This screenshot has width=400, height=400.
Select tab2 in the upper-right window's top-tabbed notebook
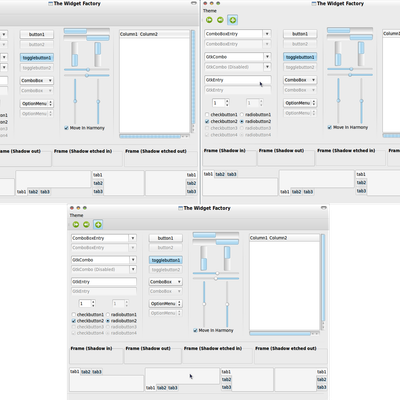[x=220, y=174]
